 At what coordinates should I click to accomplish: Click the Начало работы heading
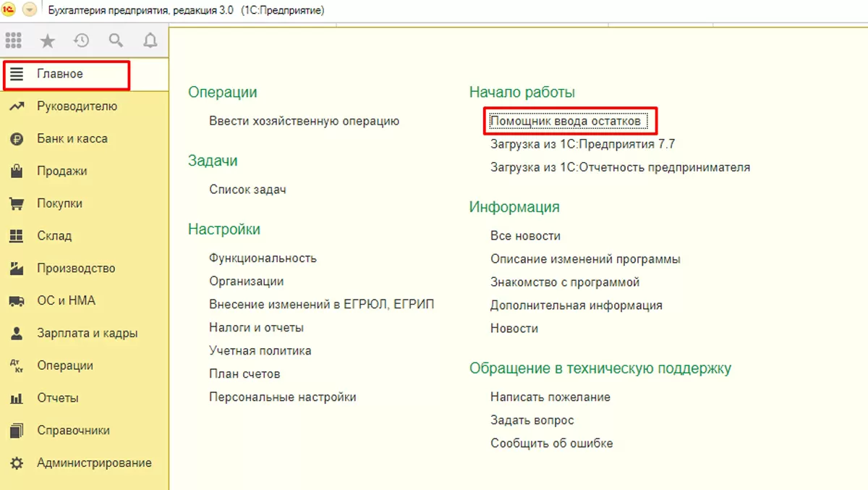point(522,93)
